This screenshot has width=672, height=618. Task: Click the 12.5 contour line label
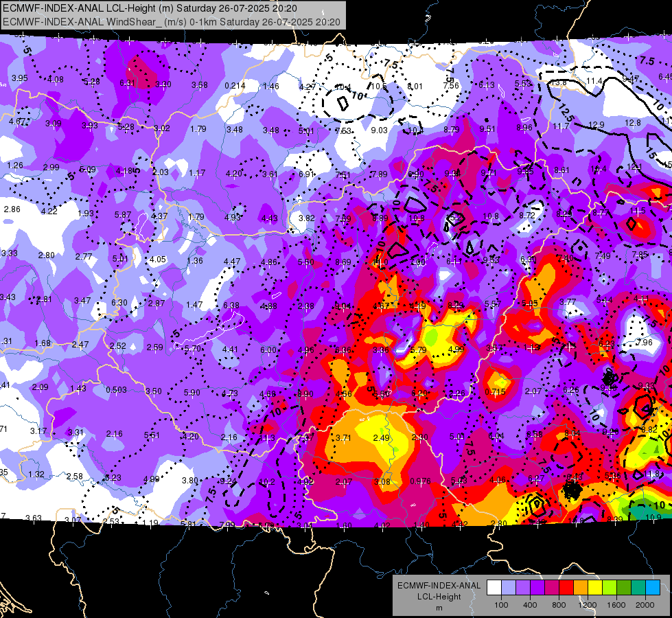pos(566,113)
